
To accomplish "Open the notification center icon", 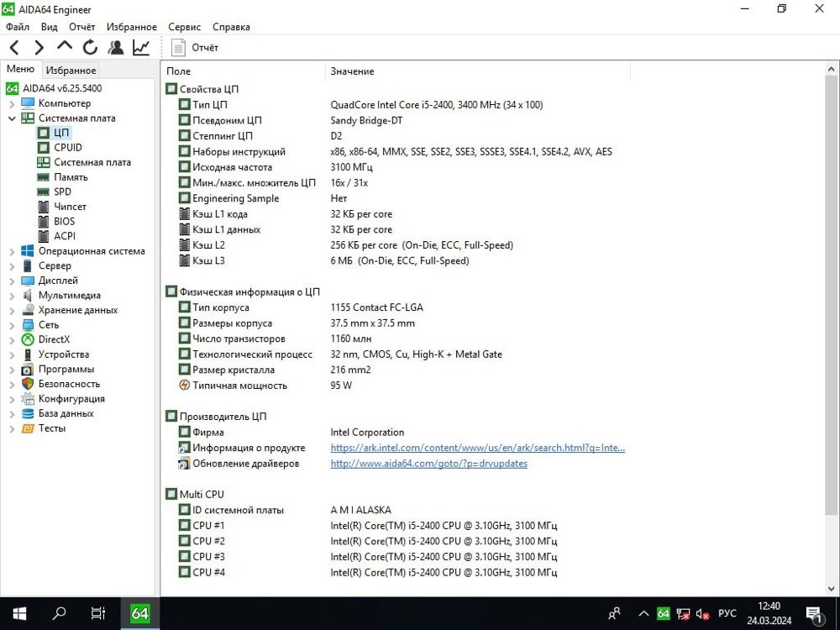I will click(814, 614).
